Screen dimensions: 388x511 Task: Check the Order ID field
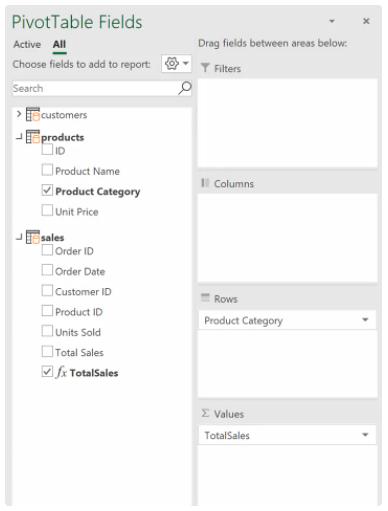[47, 250]
